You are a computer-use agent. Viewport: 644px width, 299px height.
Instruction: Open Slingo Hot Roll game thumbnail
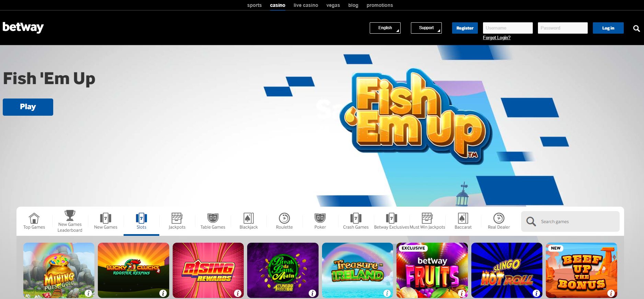(507, 270)
